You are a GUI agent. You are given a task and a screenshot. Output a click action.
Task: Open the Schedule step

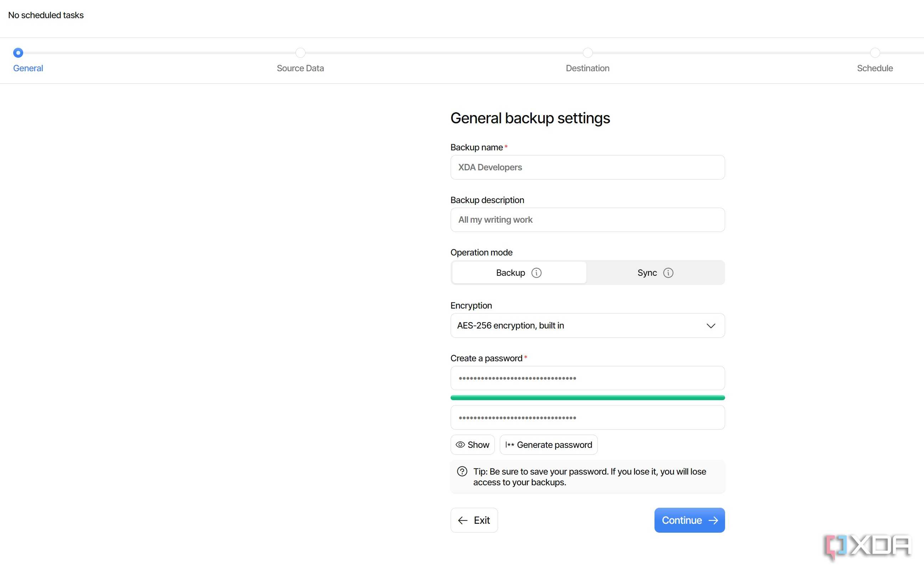[x=875, y=68]
